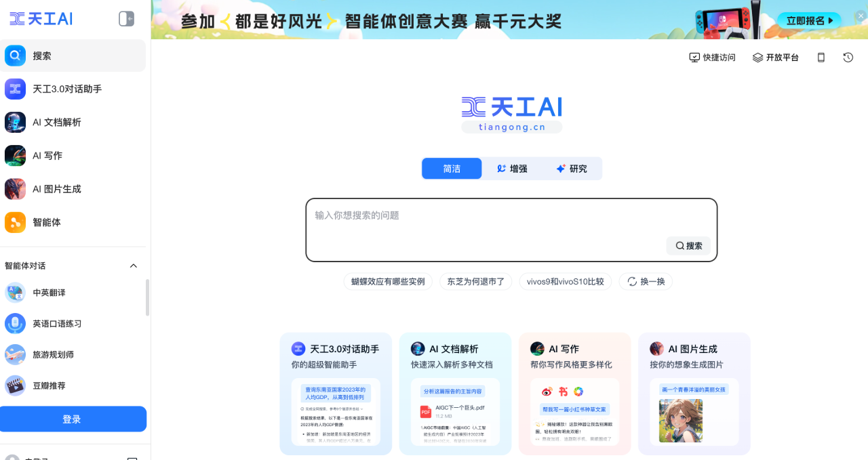Screen dimensions: 868x460
Task: Open the history clock icon top right
Action: tap(848, 58)
